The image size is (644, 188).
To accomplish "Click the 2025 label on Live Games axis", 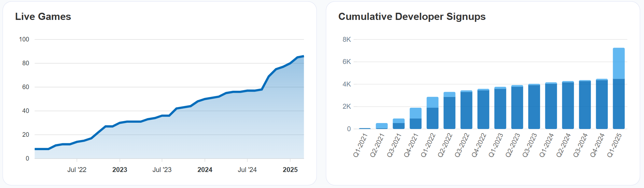I will 290,170.
